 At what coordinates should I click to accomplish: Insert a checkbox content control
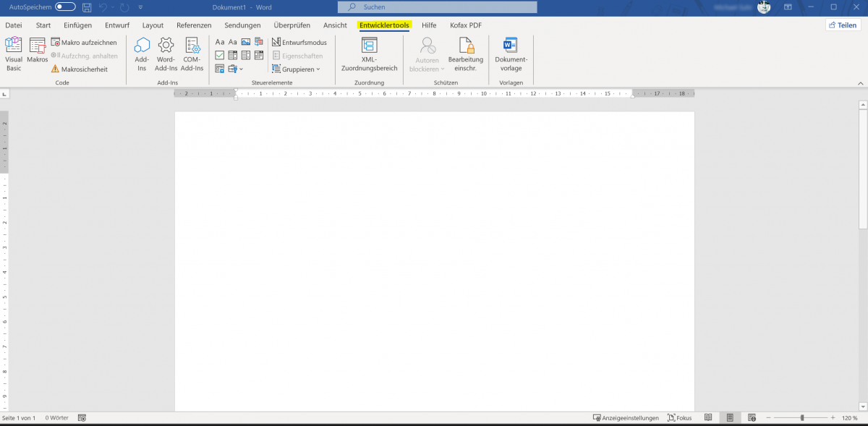point(219,55)
